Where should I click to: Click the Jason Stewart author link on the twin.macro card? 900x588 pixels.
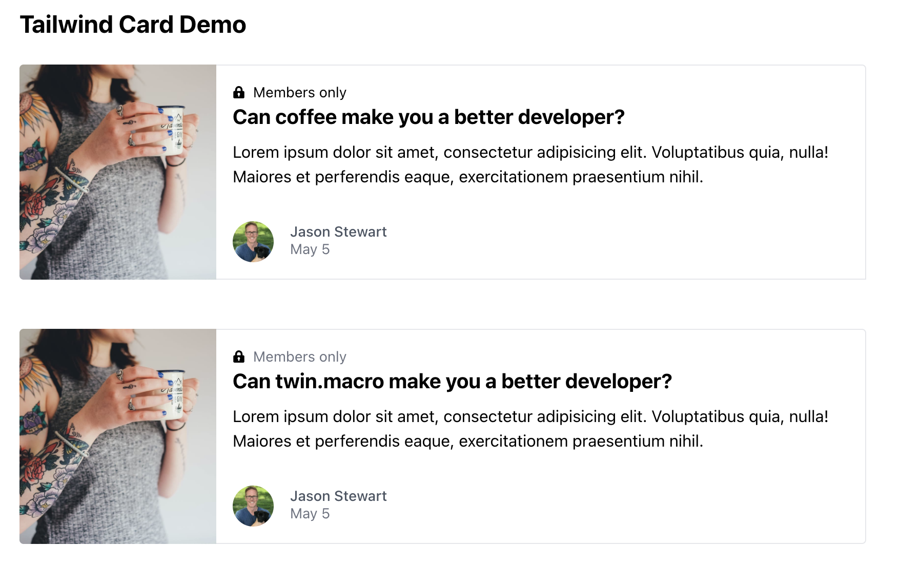(x=338, y=496)
